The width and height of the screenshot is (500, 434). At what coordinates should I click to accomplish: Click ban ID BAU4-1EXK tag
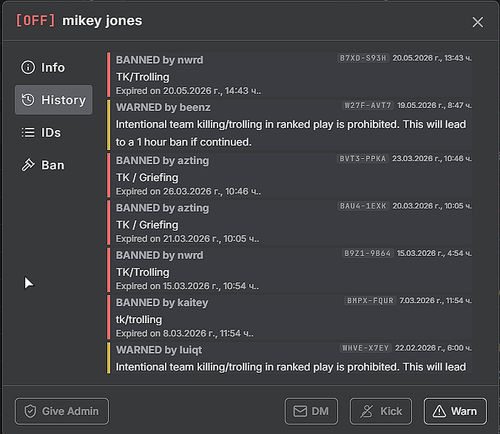(x=363, y=206)
